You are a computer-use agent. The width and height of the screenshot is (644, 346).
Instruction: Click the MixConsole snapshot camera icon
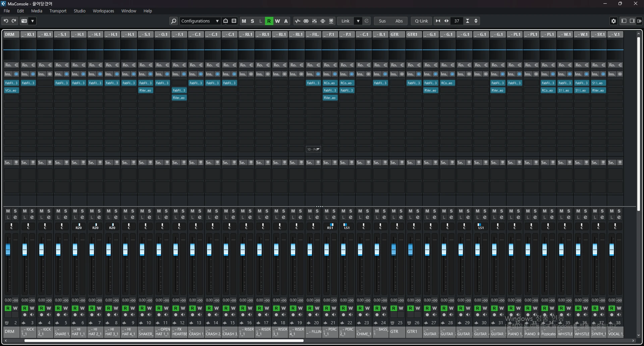(24, 21)
